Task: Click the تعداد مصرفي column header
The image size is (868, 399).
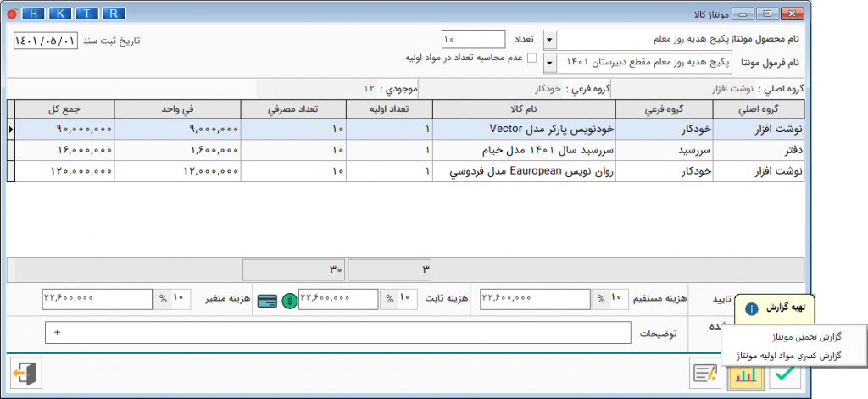Action: 294,109
